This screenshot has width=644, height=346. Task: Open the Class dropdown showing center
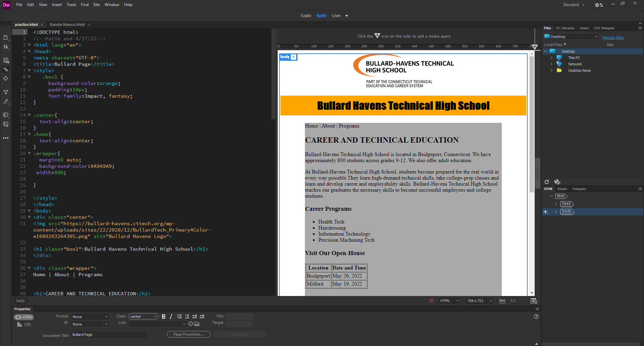click(x=143, y=316)
